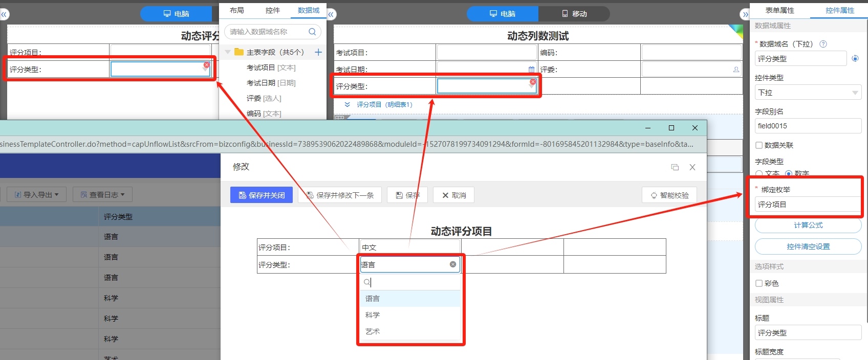Switch to the 表单属性 tab
This screenshot has height=360, width=868.
779,10
